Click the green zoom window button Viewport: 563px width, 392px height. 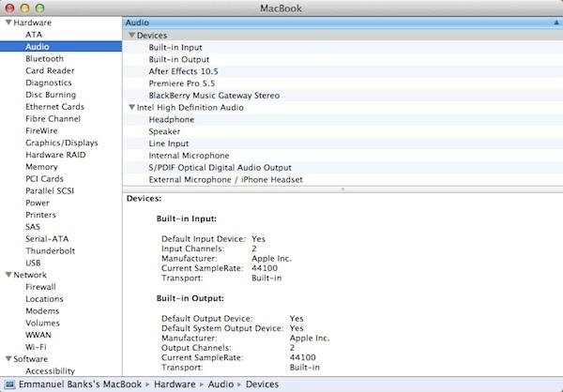pos(39,8)
